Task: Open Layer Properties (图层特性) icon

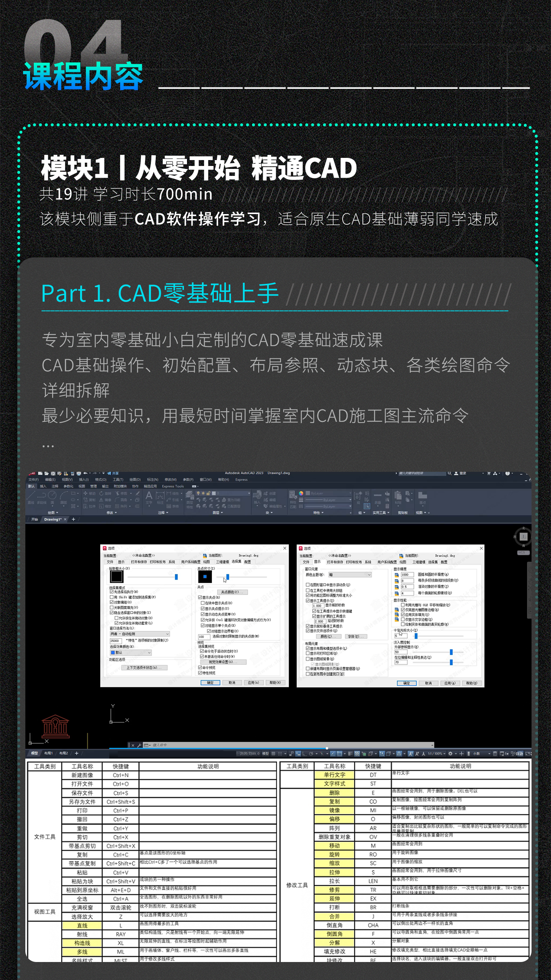Action: coord(190,496)
